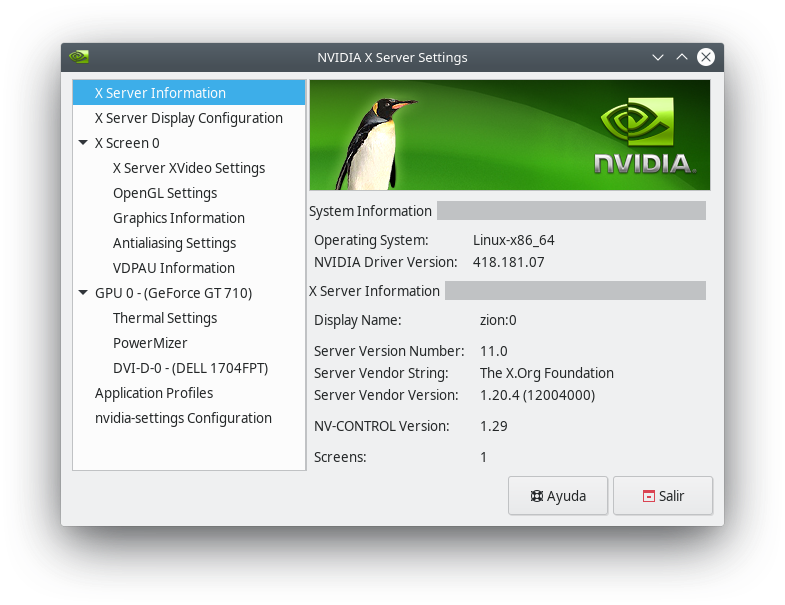
Task: Click the X Server Information section heading
Action: 374,291
